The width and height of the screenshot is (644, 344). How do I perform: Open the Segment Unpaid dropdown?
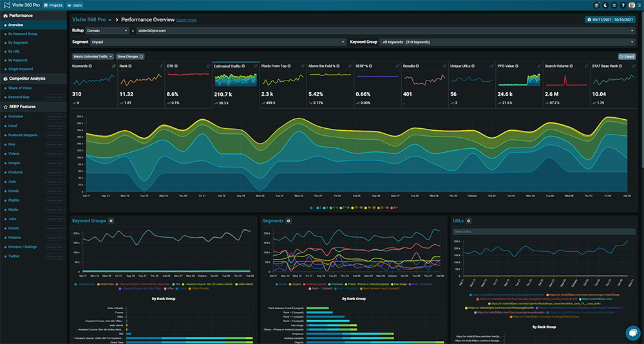click(x=218, y=42)
